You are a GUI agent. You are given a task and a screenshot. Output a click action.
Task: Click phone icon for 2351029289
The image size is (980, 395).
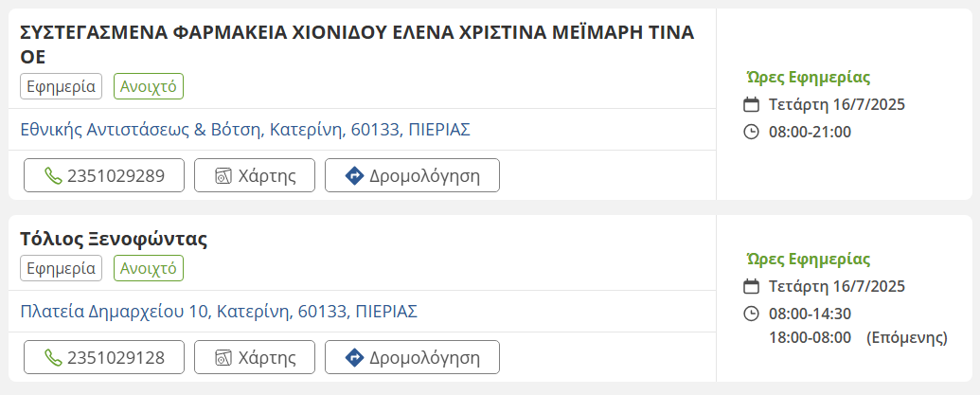[53, 175]
